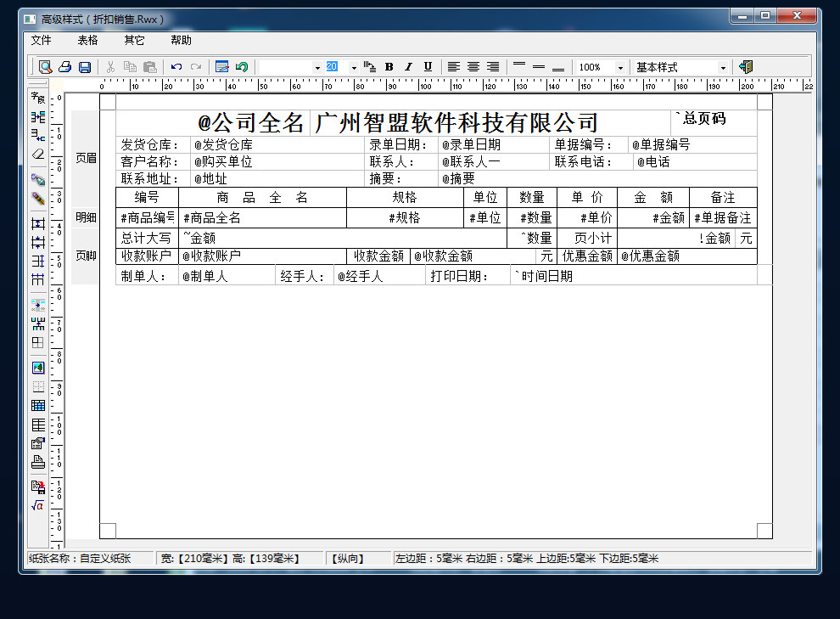
Task: Click the line spacing icon before Bold
Action: point(369,67)
